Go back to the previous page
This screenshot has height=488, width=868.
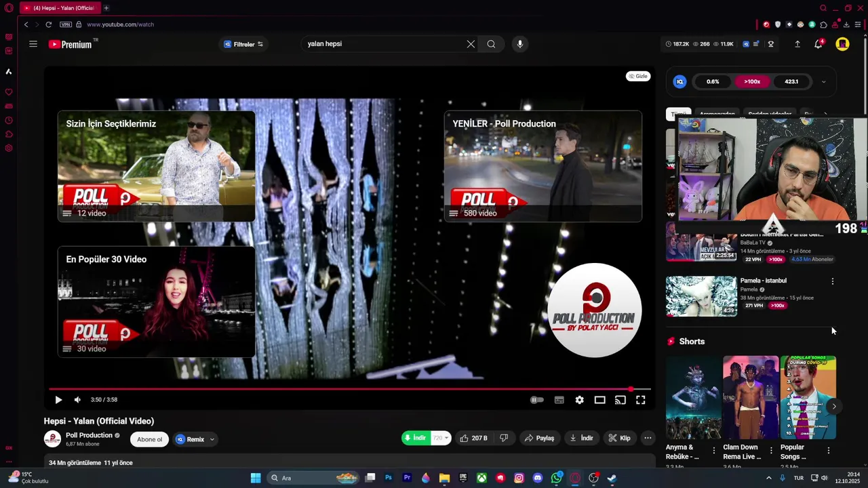pos(26,24)
